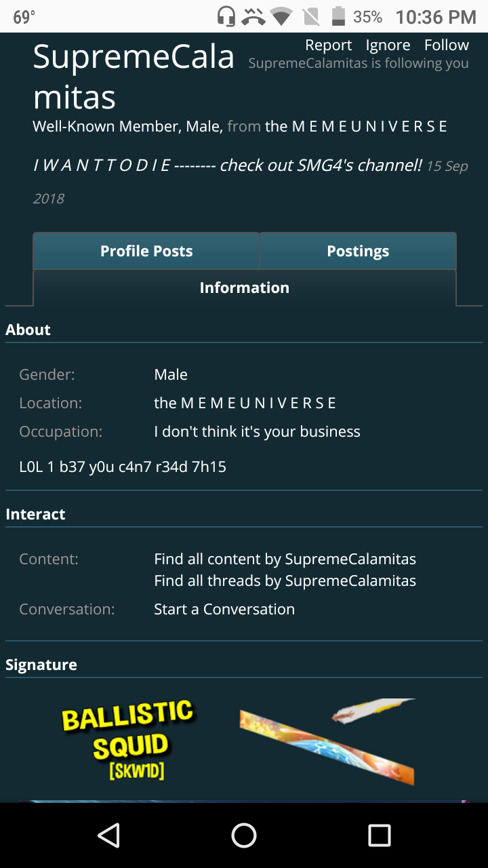
Task: Find all threads by SupremeCalamitas
Action: [285, 580]
